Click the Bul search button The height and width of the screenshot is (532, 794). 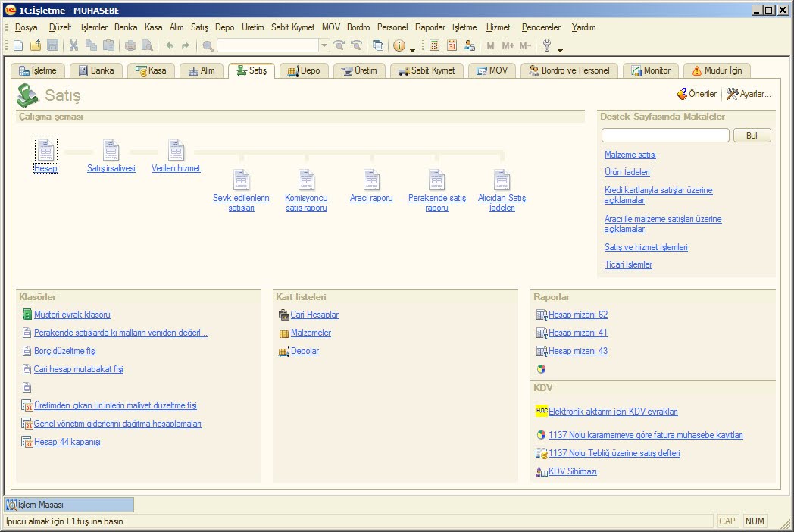click(x=752, y=136)
